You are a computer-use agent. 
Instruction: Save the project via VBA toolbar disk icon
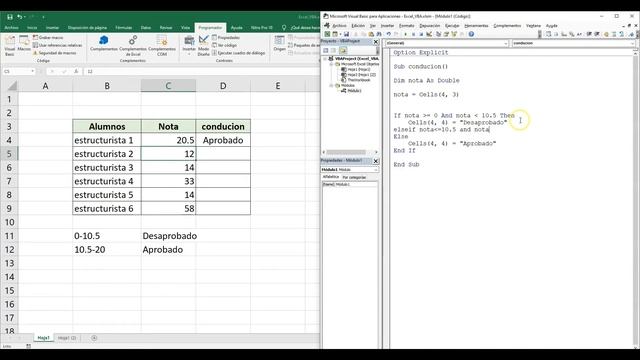[x=346, y=34]
